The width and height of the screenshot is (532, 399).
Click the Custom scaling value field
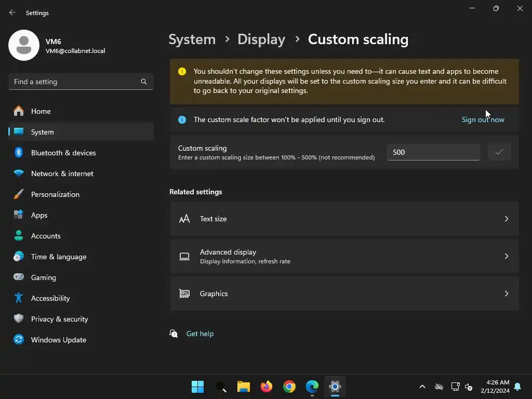point(433,152)
